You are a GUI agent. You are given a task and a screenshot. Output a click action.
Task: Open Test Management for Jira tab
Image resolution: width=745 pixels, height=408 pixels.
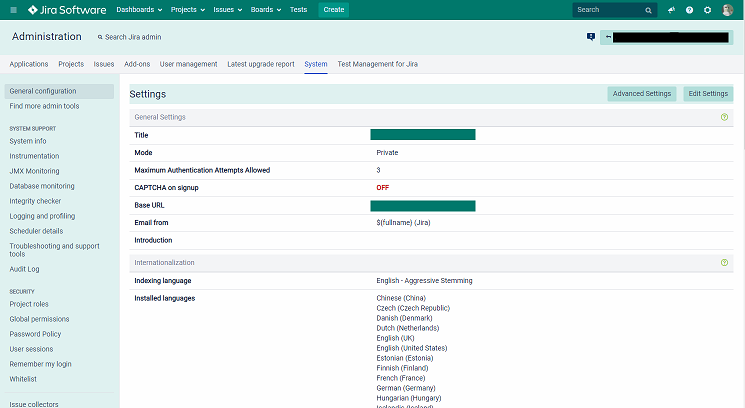[x=378, y=64]
